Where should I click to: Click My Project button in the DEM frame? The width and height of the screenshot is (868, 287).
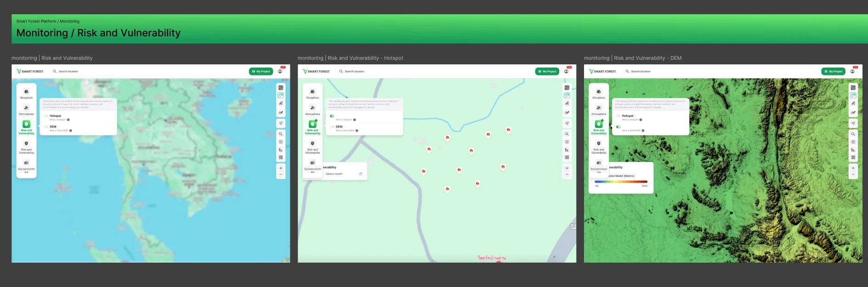click(x=833, y=71)
